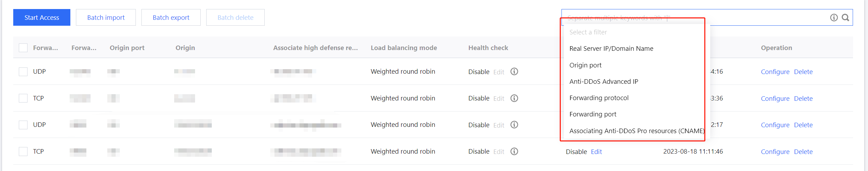This screenshot has height=171, width=868.
Task: Choose the Forwarding port filter entry
Action: [592, 114]
